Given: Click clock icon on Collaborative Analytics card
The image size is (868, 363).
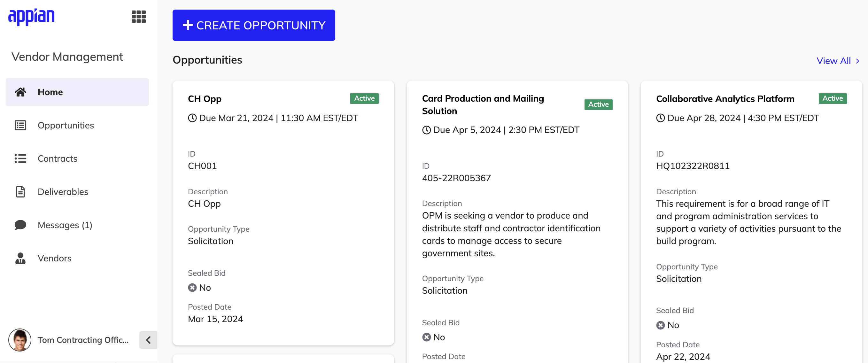Looking at the screenshot, I should tap(661, 118).
